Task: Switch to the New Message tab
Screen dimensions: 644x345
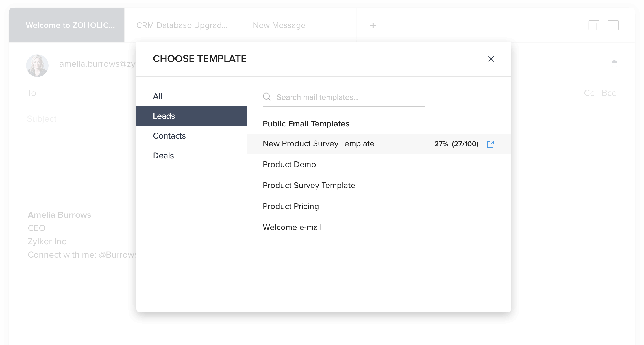Action: tap(279, 25)
